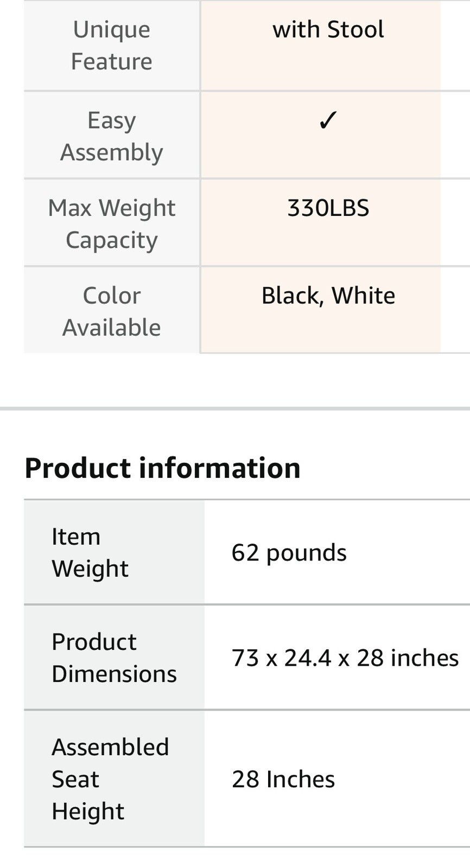470x868 pixels.
Task: Click the "with Stool" feature value
Action: pyautogui.click(x=328, y=29)
